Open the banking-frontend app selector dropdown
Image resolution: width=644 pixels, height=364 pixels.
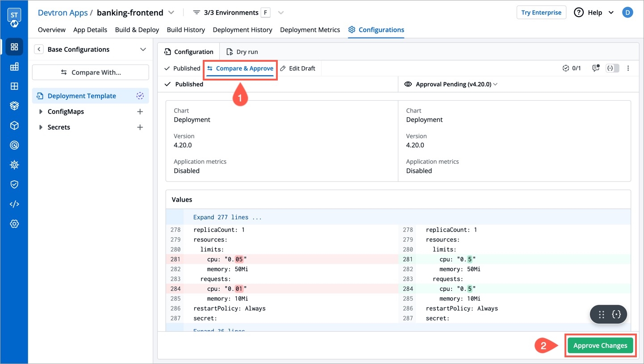(x=171, y=13)
